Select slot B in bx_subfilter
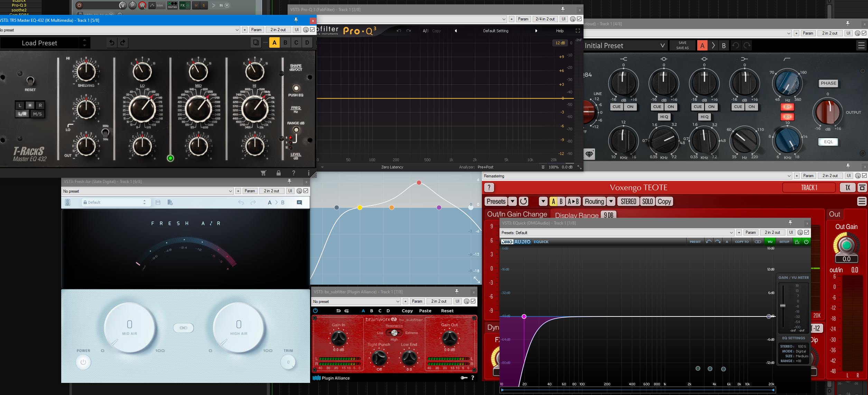Screen dimensions: 868x395 (372, 311)
